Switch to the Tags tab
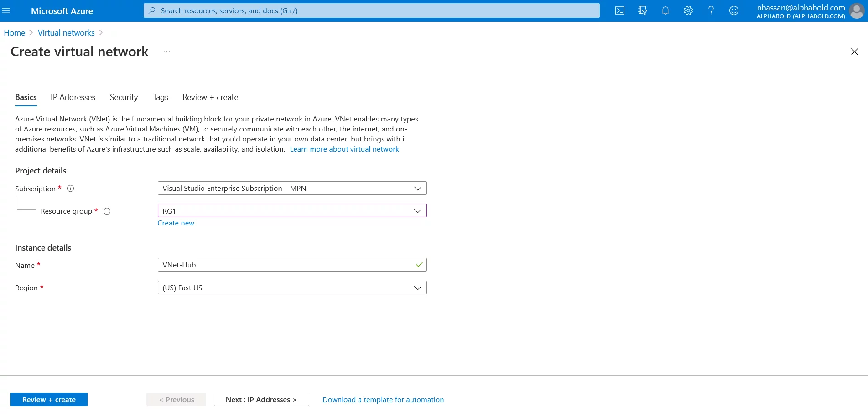868x414 pixels. point(160,97)
